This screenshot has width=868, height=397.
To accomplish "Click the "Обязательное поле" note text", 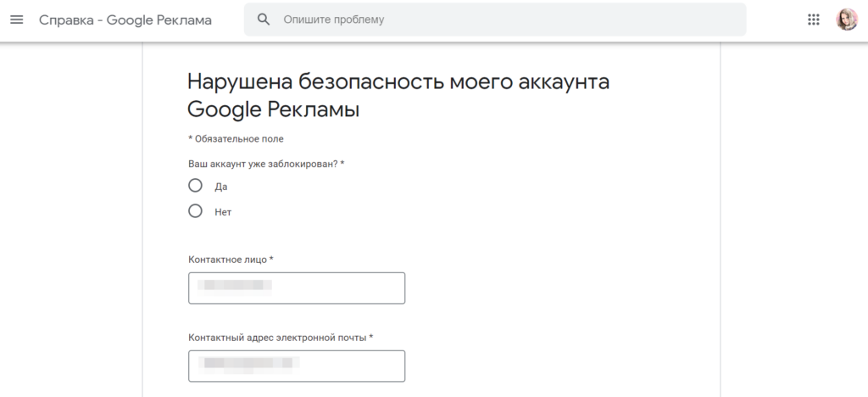I will pos(238,138).
